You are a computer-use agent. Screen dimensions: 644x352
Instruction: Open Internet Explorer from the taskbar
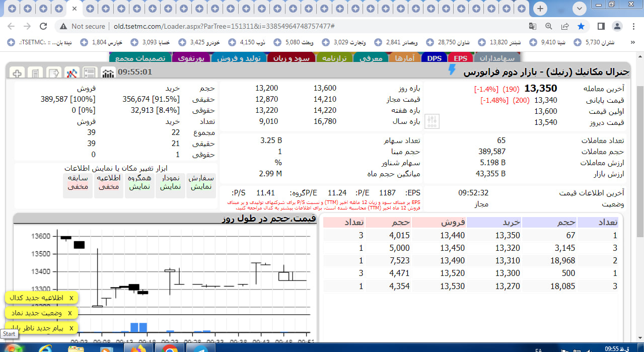pyautogui.click(x=45, y=348)
